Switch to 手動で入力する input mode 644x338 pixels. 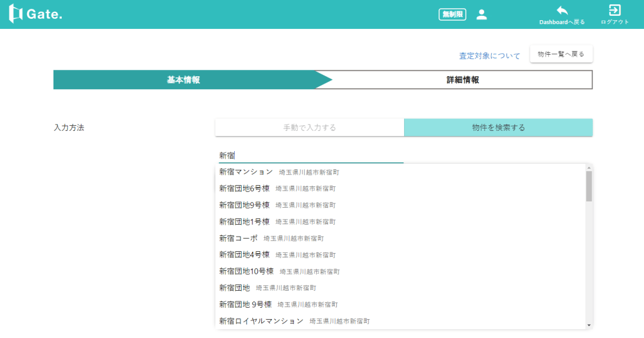pos(309,127)
